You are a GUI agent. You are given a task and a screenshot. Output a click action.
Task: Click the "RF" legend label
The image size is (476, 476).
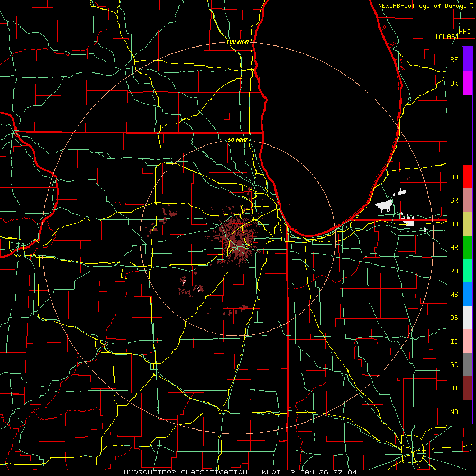(x=454, y=59)
